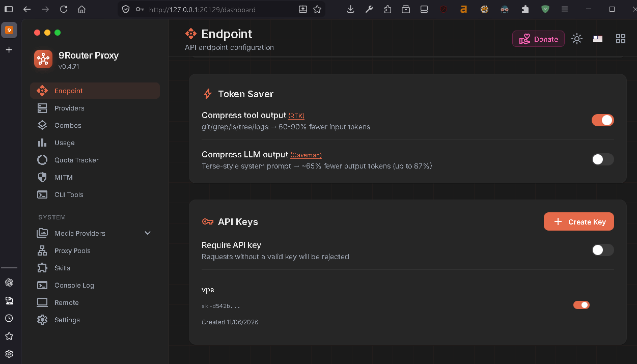Image resolution: width=637 pixels, height=364 pixels.
Task: Click the install icon inside address bar
Action: (303, 9)
